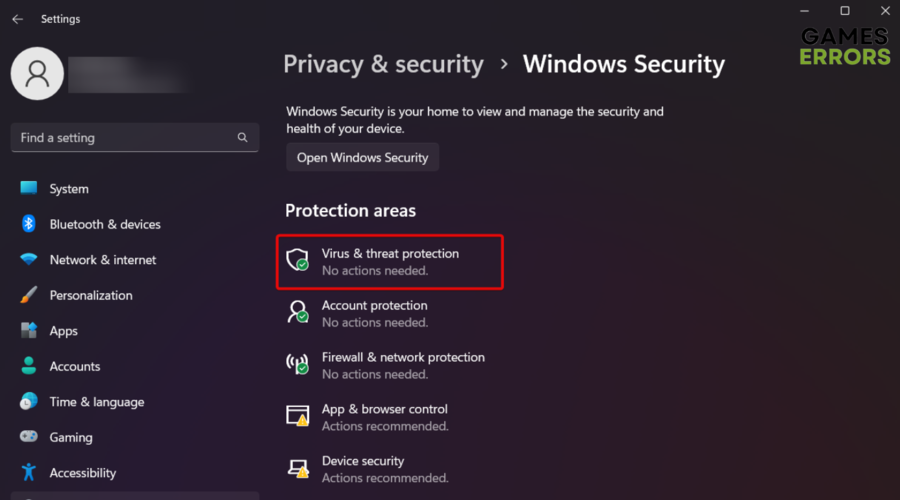Navigate to Time & language

pos(97,402)
